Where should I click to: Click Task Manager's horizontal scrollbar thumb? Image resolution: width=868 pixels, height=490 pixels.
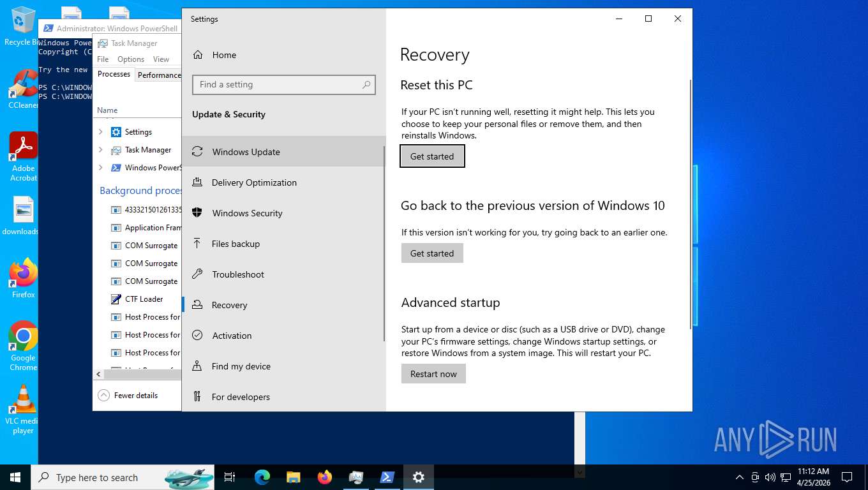143,374
